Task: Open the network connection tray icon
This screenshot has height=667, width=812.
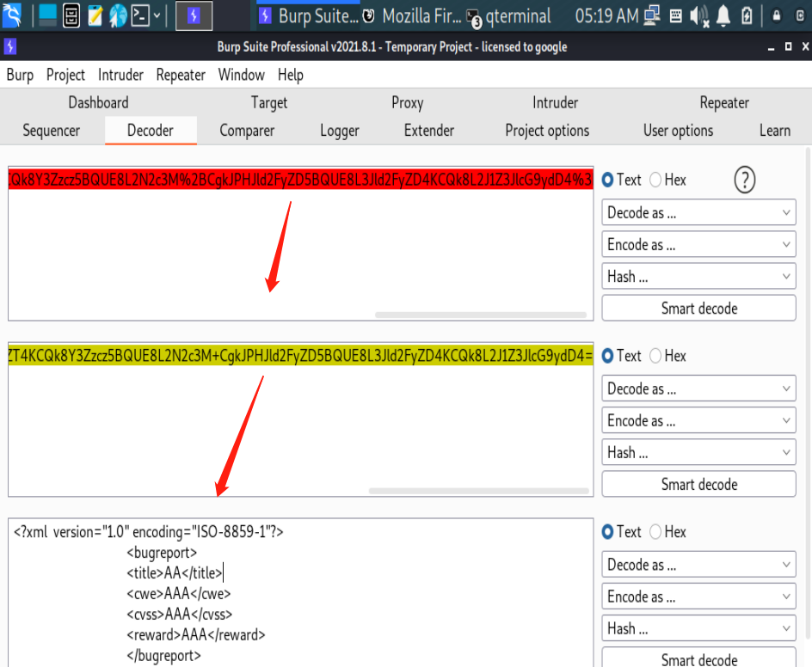Action: point(652,16)
